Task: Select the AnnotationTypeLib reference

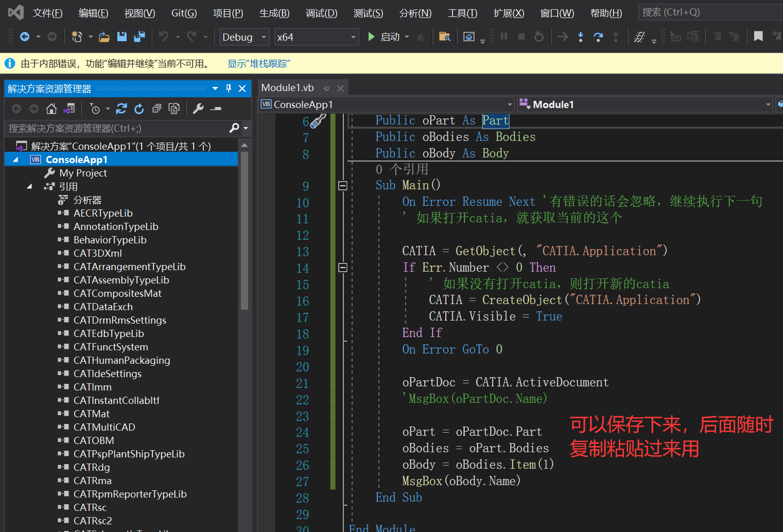Action: pyautogui.click(x=116, y=226)
